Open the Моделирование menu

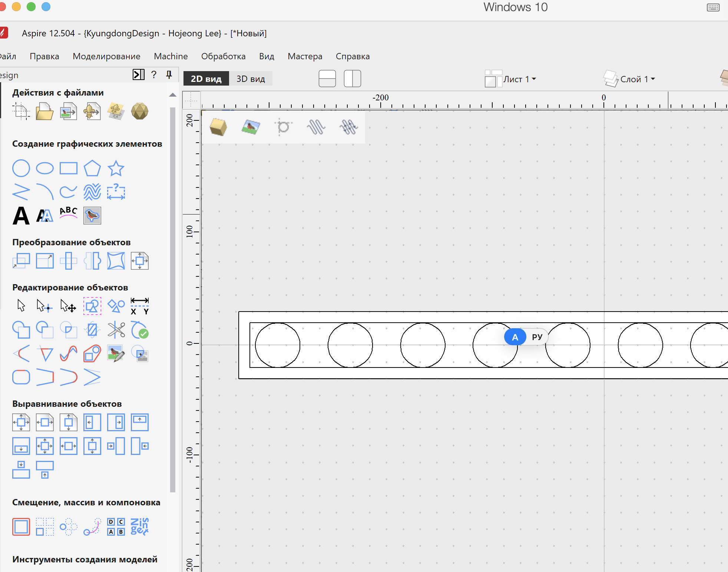106,56
